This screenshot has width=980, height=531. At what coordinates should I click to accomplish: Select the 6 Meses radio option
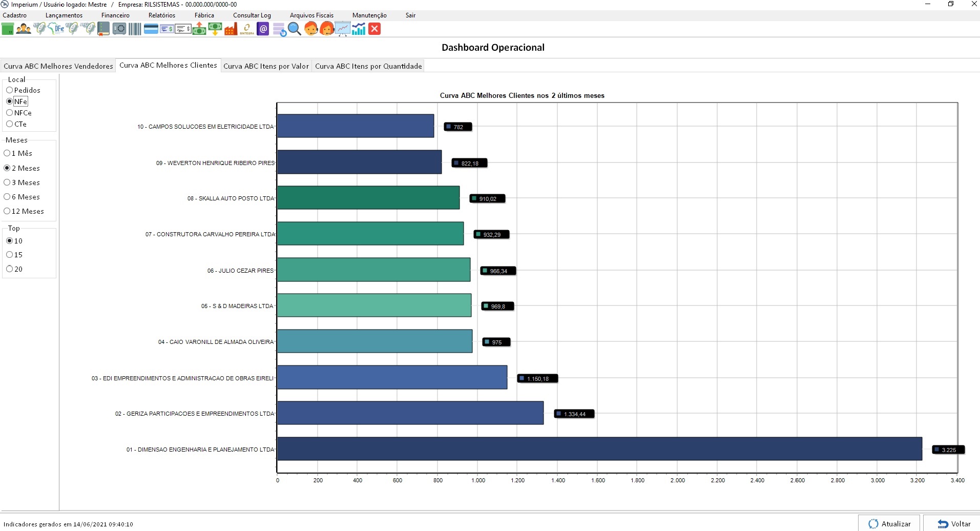coord(7,197)
